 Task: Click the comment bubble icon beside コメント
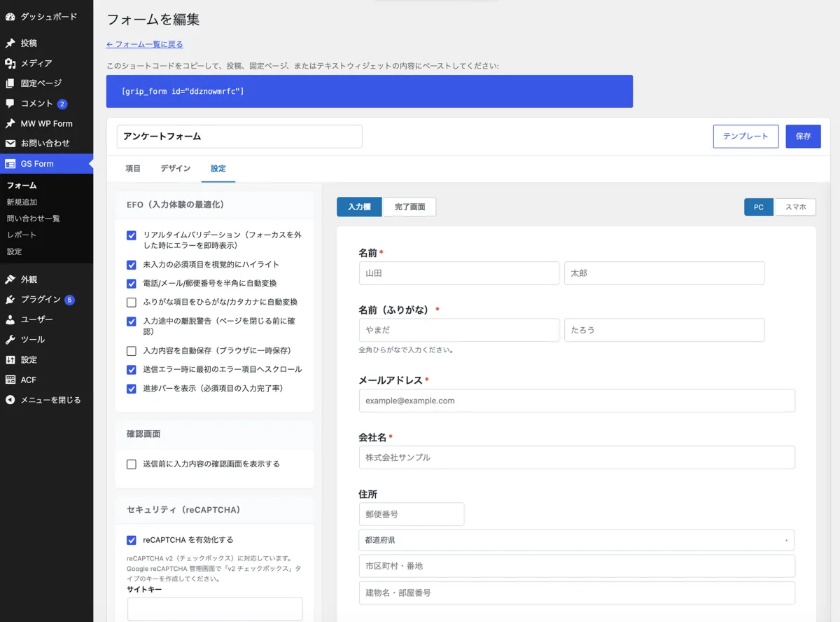(10, 103)
